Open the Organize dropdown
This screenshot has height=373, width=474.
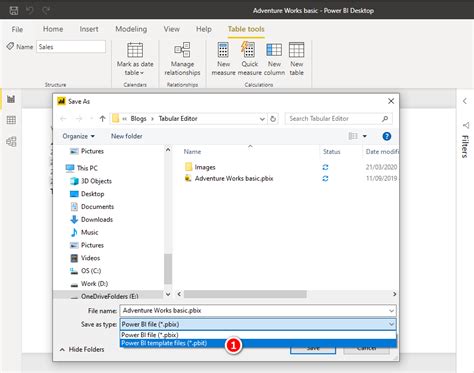point(79,136)
